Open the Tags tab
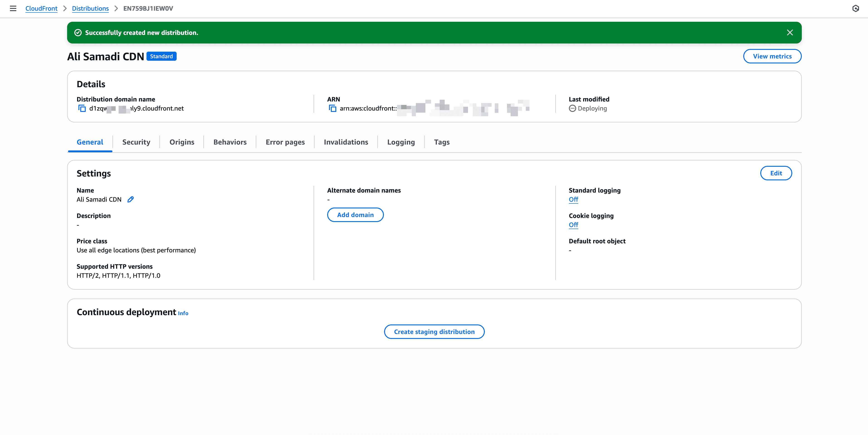Viewport: 868px width, 435px height. click(441, 142)
